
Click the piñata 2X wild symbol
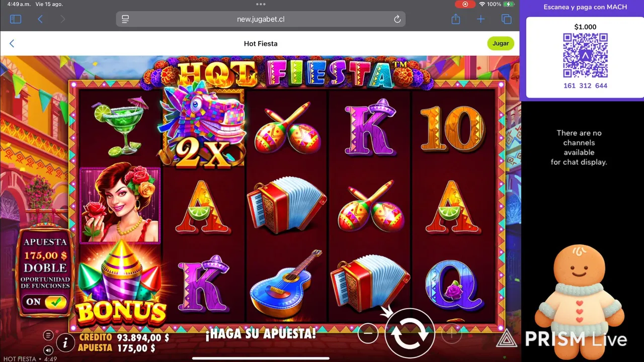pyautogui.click(x=202, y=126)
